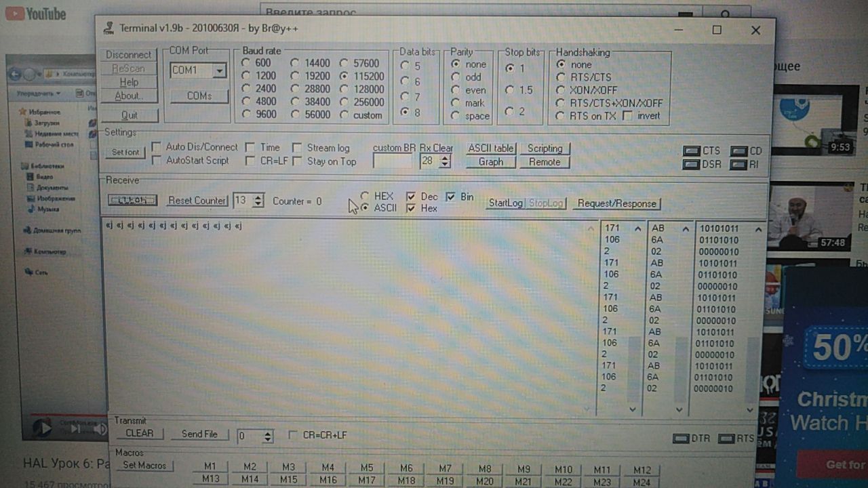
Task: Open the ASCII table
Action: pyautogui.click(x=491, y=148)
